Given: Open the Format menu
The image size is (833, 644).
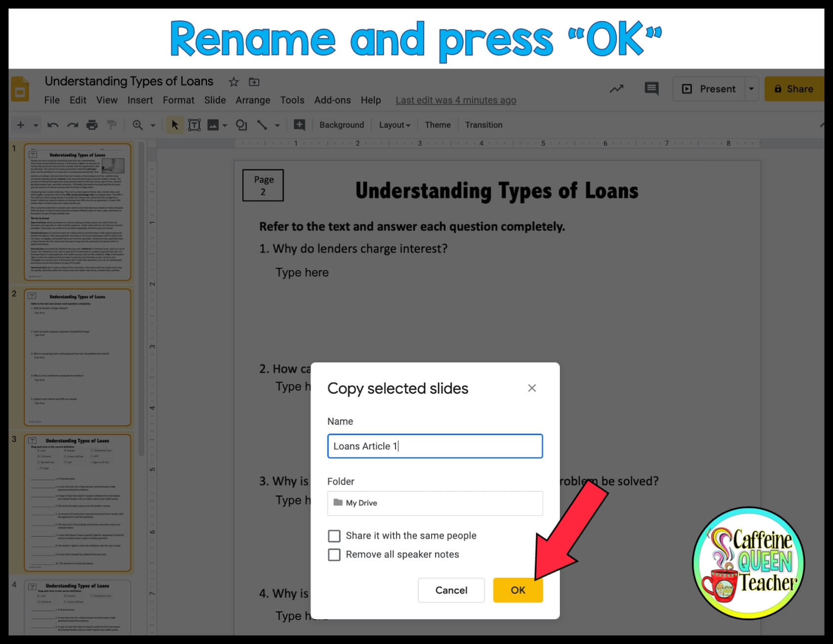Looking at the screenshot, I should pos(179,100).
